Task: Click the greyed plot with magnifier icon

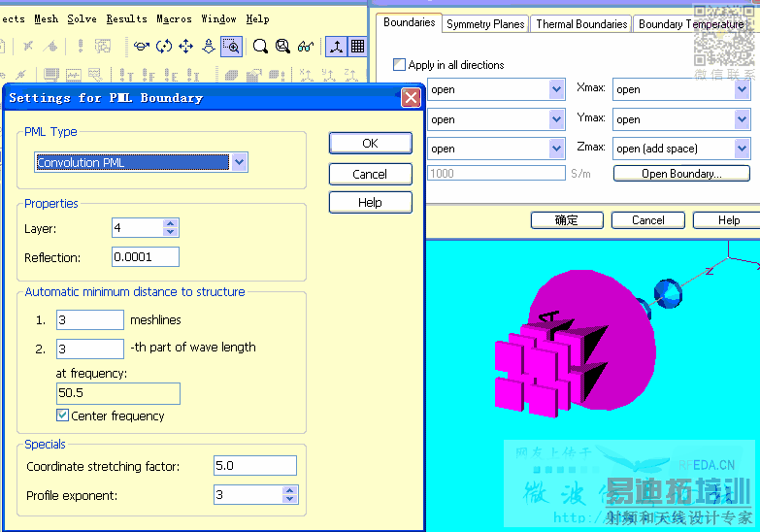Action: pos(95,75)
